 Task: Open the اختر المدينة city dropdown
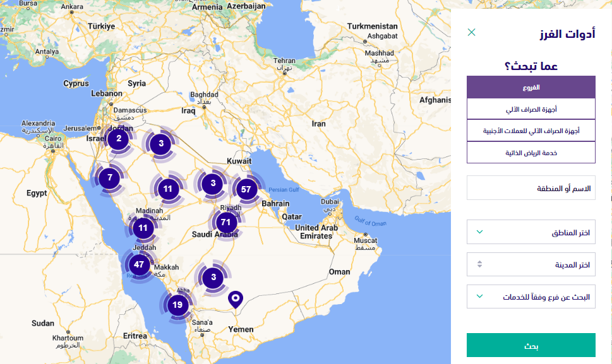pyautogui.click(x=531, y=264)
